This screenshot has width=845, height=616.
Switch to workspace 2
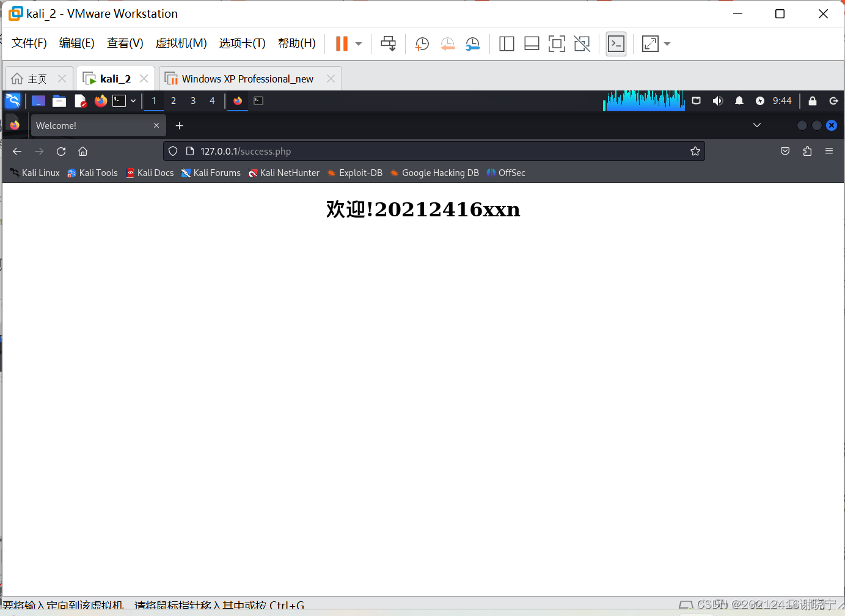(x=174, y=101)
